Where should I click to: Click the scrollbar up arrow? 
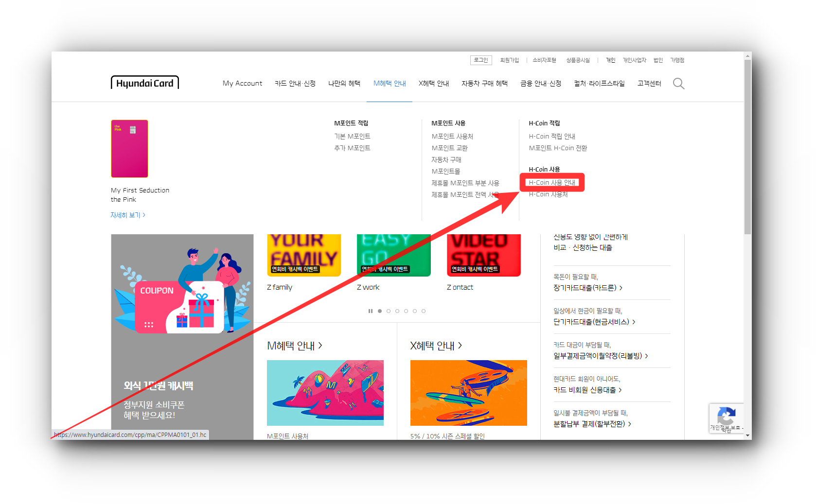coord(748,56)
